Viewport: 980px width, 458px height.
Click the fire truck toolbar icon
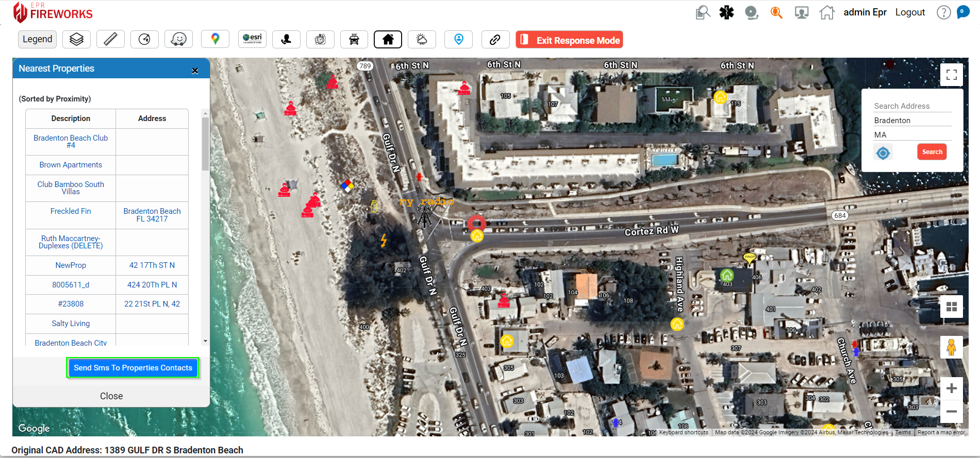coord(354,39)
